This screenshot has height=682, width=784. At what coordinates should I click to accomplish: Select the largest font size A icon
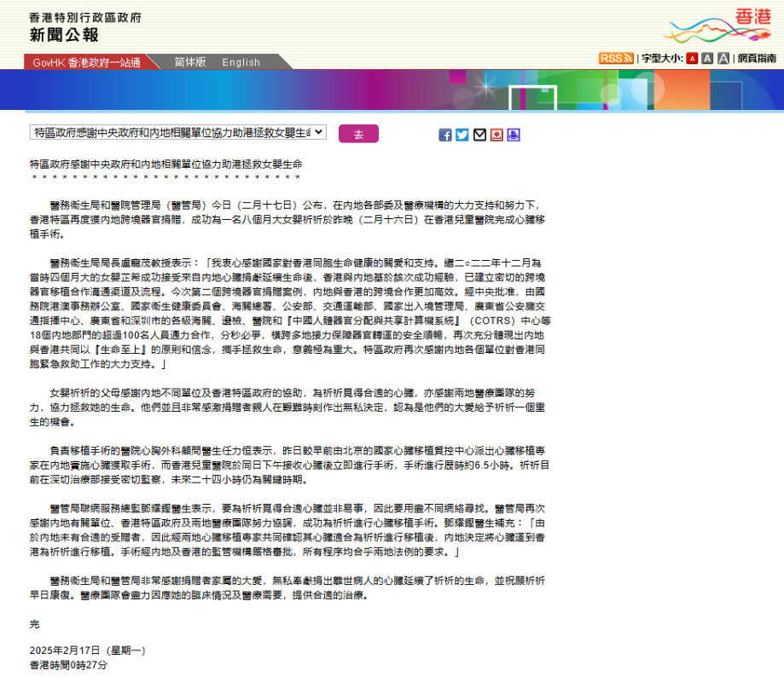723,59
